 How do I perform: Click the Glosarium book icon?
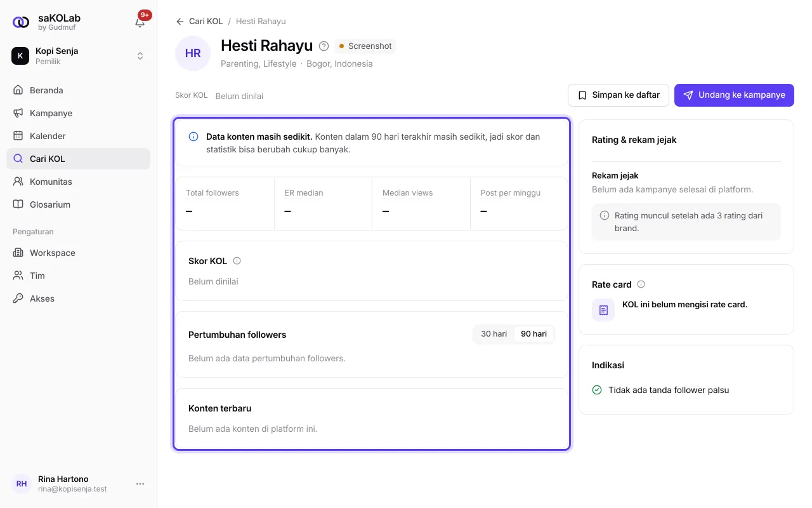[x=18, y=204]
